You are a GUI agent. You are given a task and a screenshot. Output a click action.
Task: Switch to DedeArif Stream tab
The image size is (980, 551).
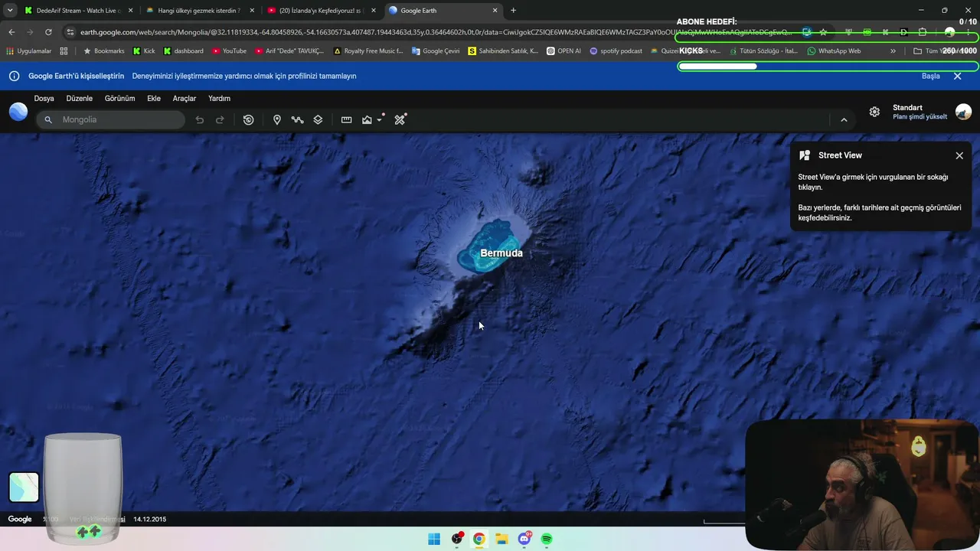[x=80, y=11]
